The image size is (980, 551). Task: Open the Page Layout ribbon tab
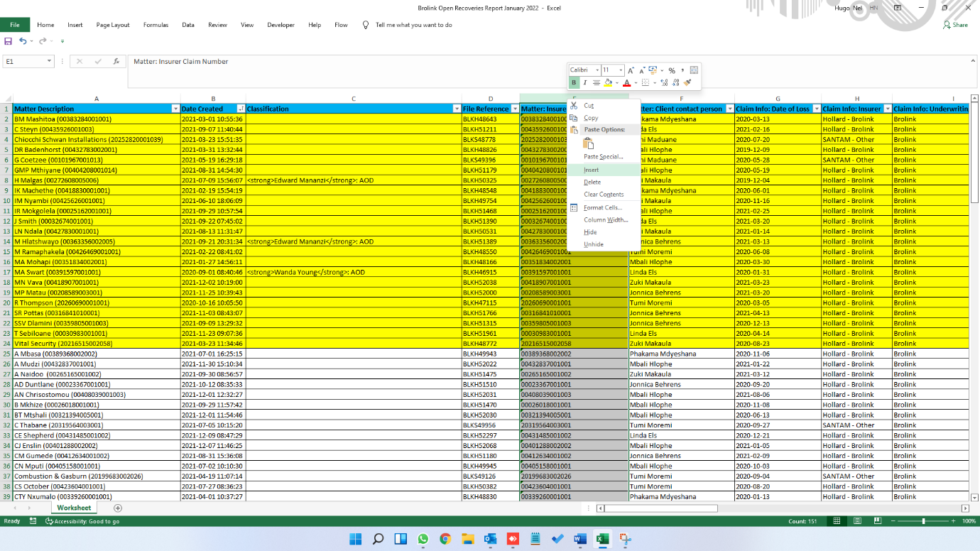pyautogui.click(x=113, y=25)
